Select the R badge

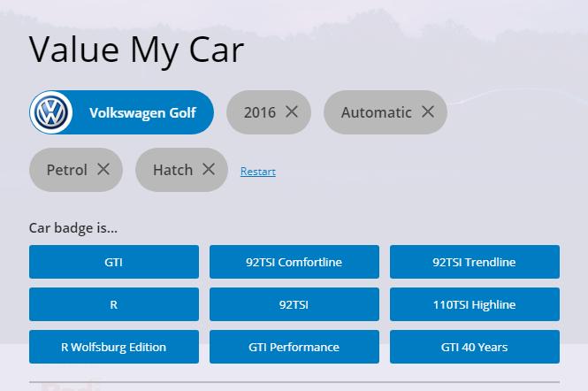(x=113, y=304)
